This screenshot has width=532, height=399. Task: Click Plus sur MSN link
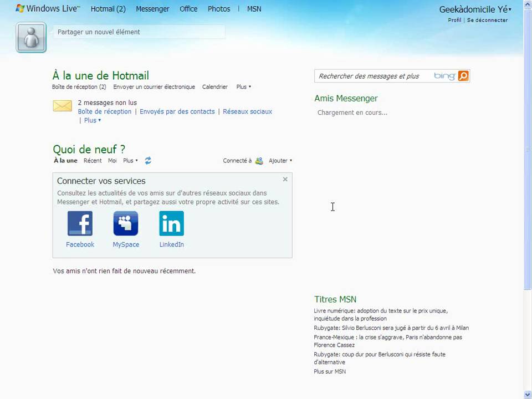(x=330, y=371)
